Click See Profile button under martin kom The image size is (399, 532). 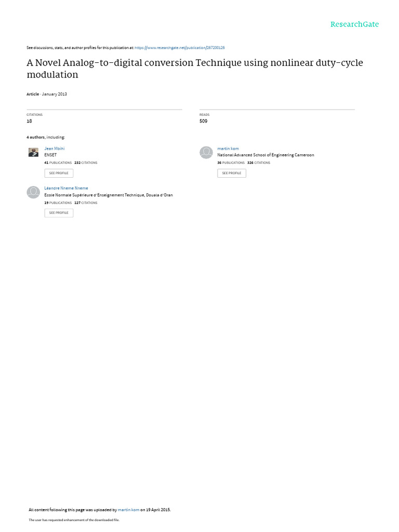[232, 173]
